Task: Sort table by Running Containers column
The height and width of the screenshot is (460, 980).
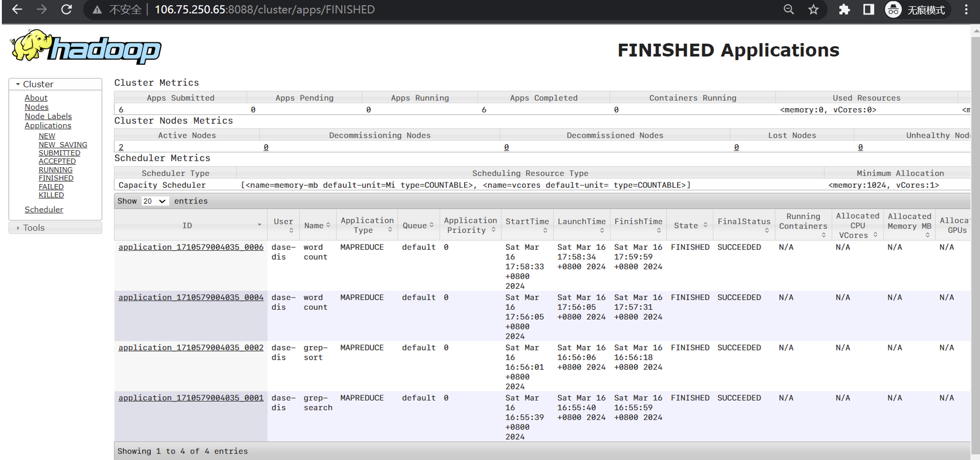Action: pos(803,225)
